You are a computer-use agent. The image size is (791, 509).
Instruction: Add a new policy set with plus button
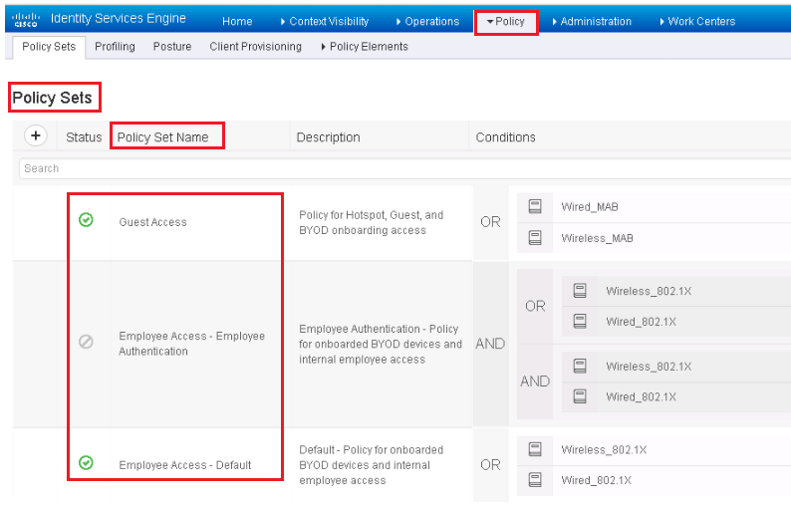coord(36,136)
